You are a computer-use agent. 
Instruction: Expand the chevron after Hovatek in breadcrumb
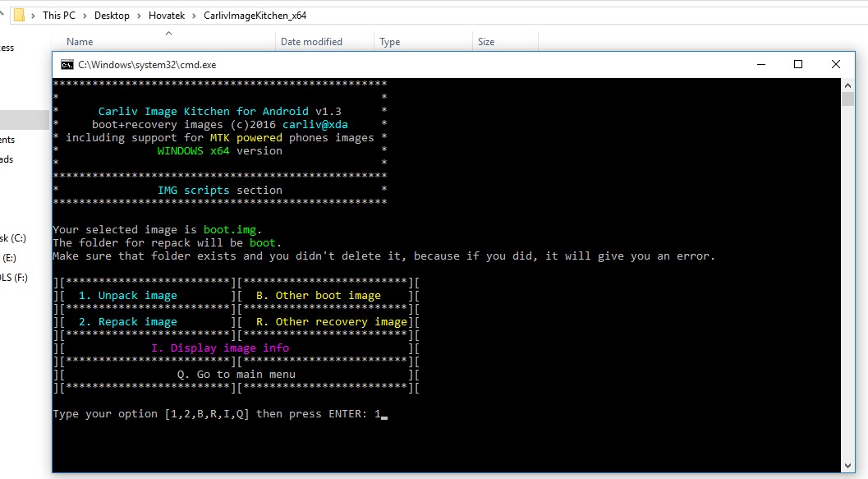(x=195, y=16)
